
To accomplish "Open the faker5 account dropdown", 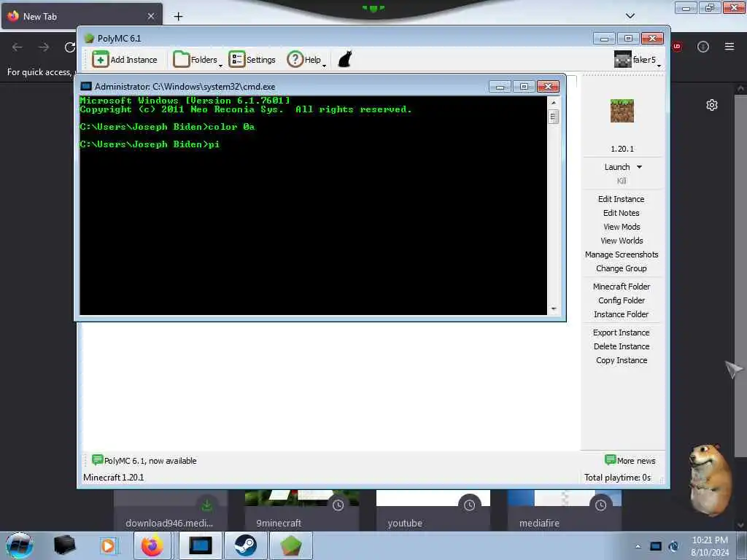I will click(x=638, y=60).
